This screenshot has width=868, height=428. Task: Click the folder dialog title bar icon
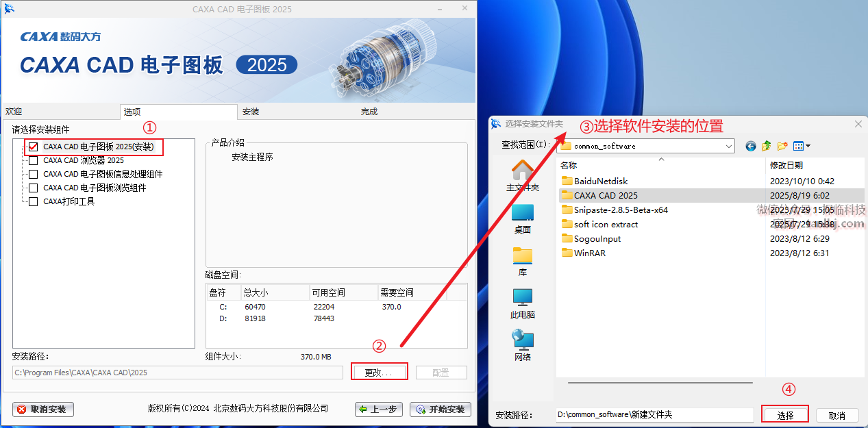(x=496, y=123)
